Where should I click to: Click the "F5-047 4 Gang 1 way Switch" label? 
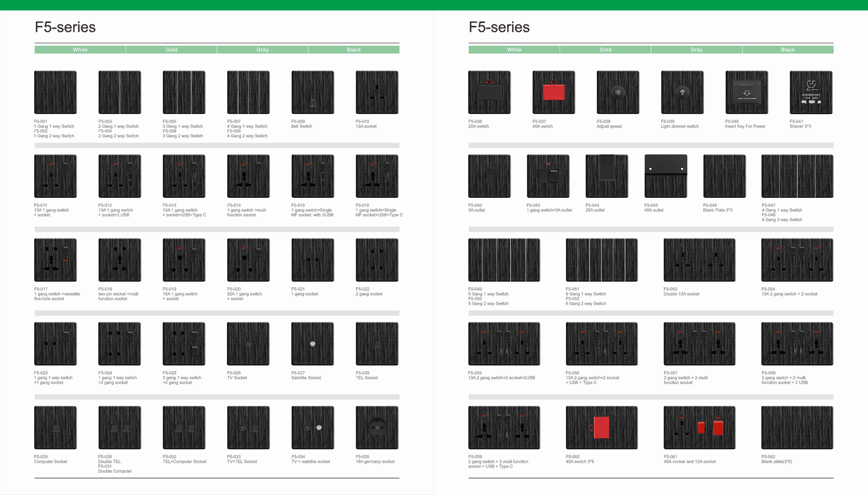point(782,208)
